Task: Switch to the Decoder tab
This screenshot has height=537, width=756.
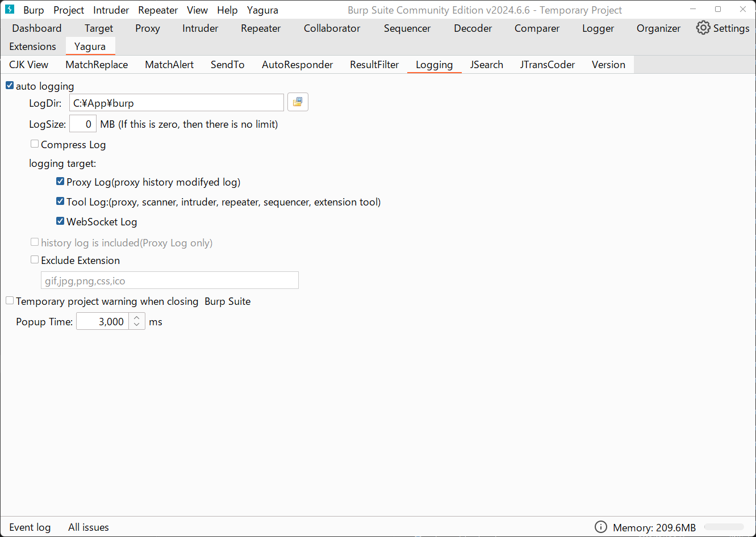Action: [473, 28]
